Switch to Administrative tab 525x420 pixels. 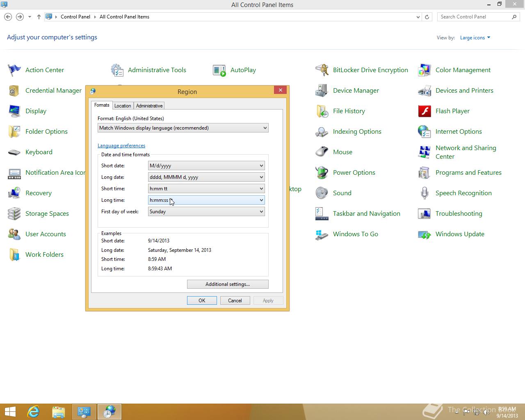[149, 106]
